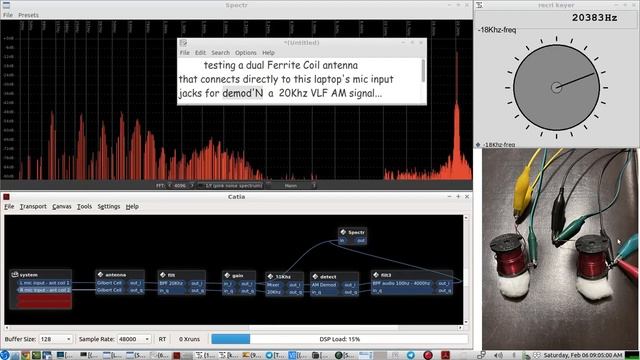Select the BPF audio 100hz - 4000hz port
The height and width of the screenshot is (360, 640).
point(401,283)
